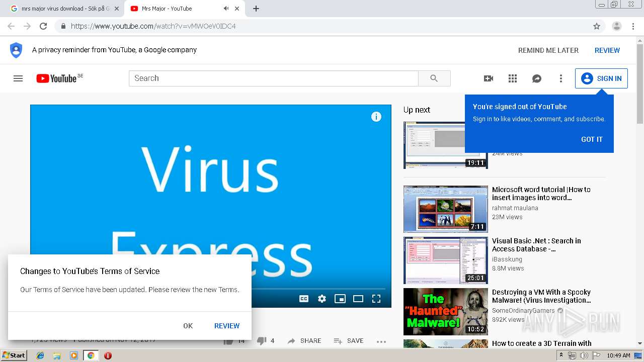The width and height of the screenshot is (644, 362).
Task: Click the taskbar clock 10:49 AM
Action: 618,355
